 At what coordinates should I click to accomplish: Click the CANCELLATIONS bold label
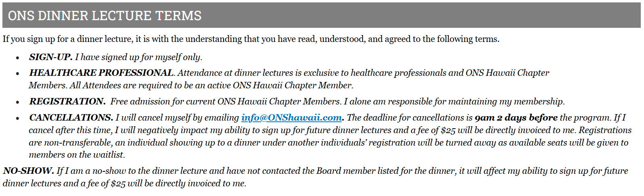71,118
